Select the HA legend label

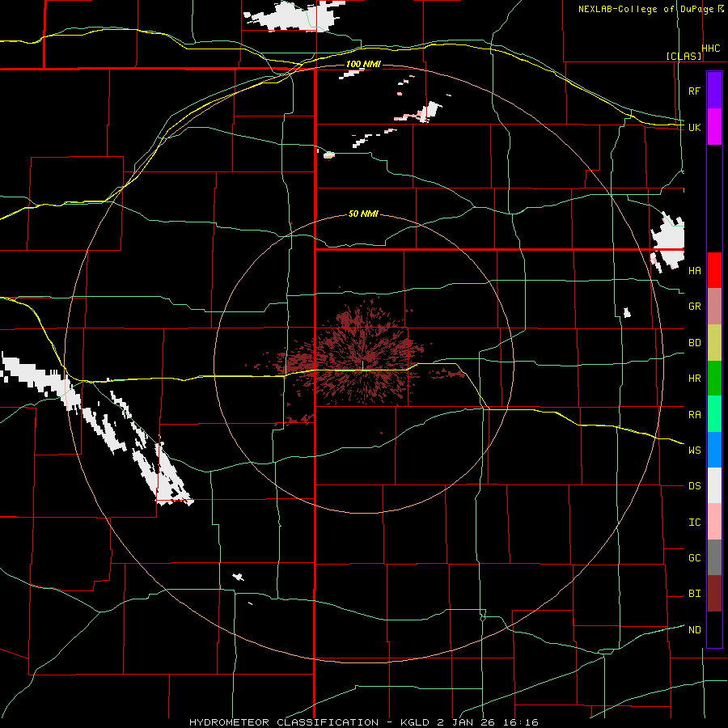[694, 270]
